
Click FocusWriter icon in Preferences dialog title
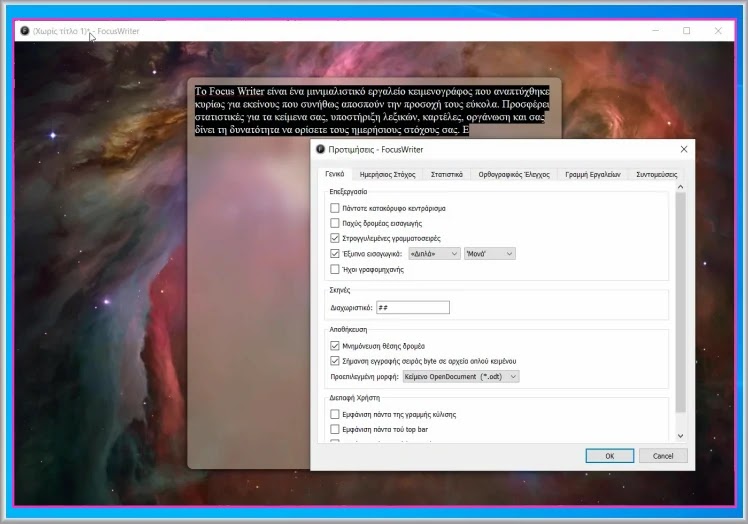(321, 149)
